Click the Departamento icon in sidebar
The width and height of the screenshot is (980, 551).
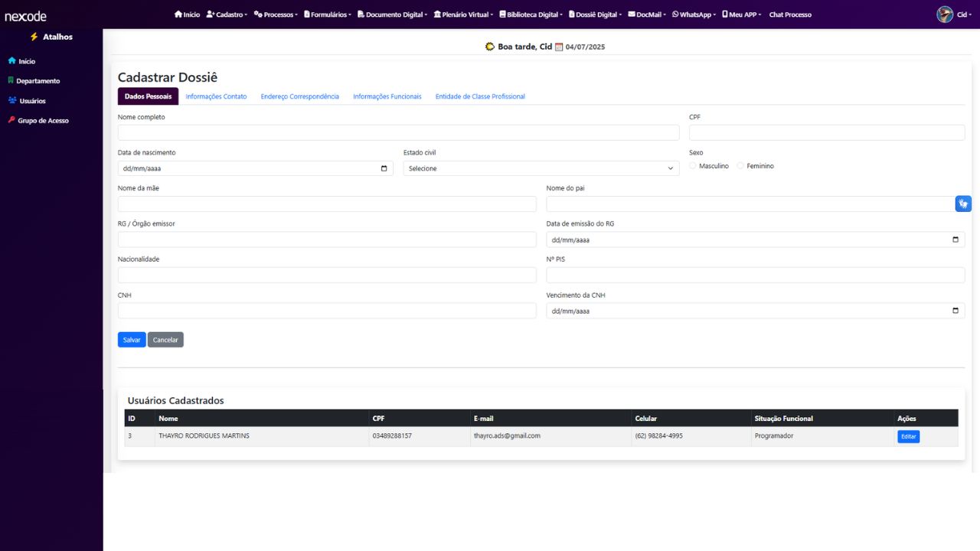(11, 80)
